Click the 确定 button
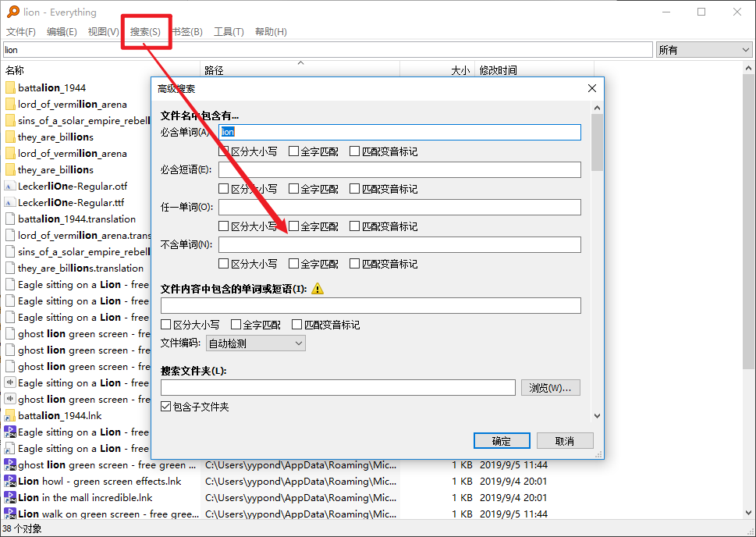Image resolution: width=756 pixels, height=537 pixels. pos(502,441)
